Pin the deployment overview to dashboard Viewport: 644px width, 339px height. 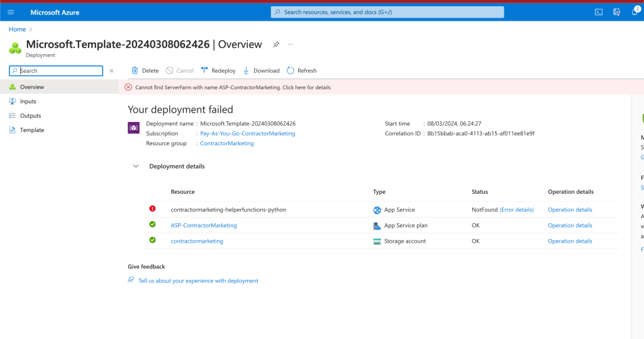[276, 45]
